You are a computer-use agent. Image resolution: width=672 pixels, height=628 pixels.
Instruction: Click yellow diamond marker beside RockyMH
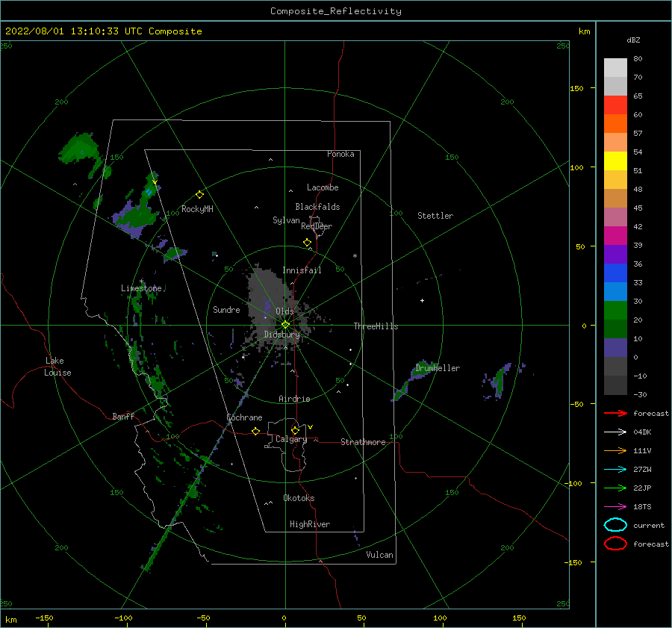[199, 195]
